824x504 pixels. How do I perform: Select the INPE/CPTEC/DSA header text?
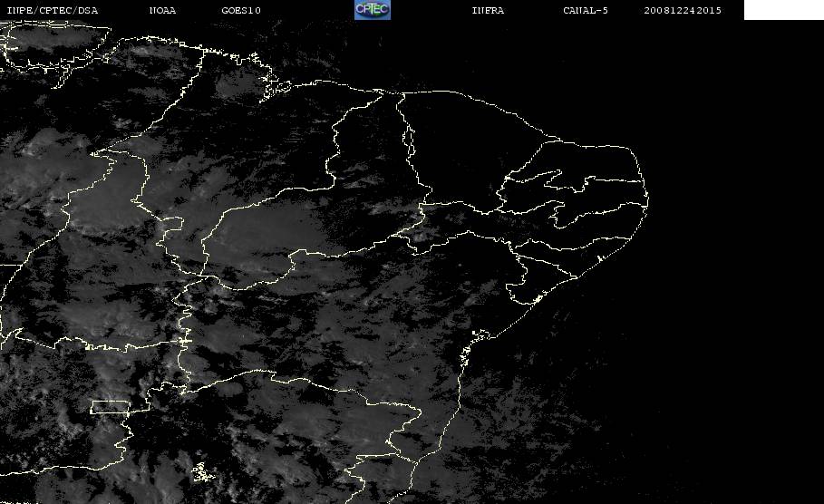pyautogui.click(x=52, y=11)
